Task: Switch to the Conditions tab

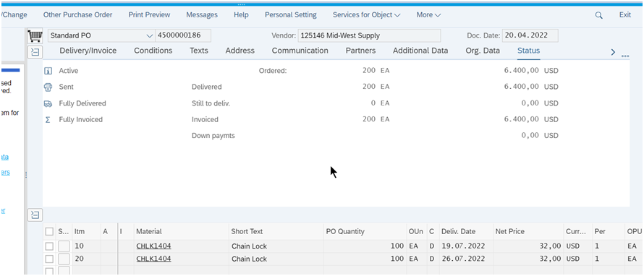Action: tap(153, 51)
